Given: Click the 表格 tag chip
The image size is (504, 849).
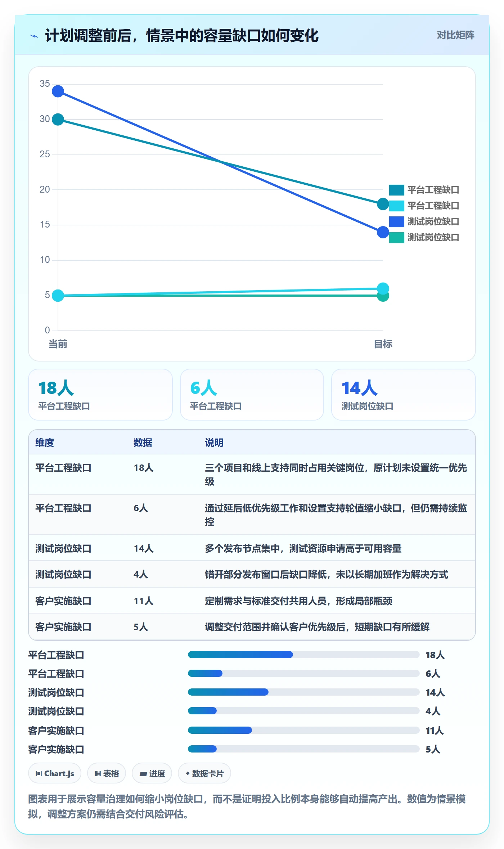Looking at the screenshot, I should pos(107,773).
